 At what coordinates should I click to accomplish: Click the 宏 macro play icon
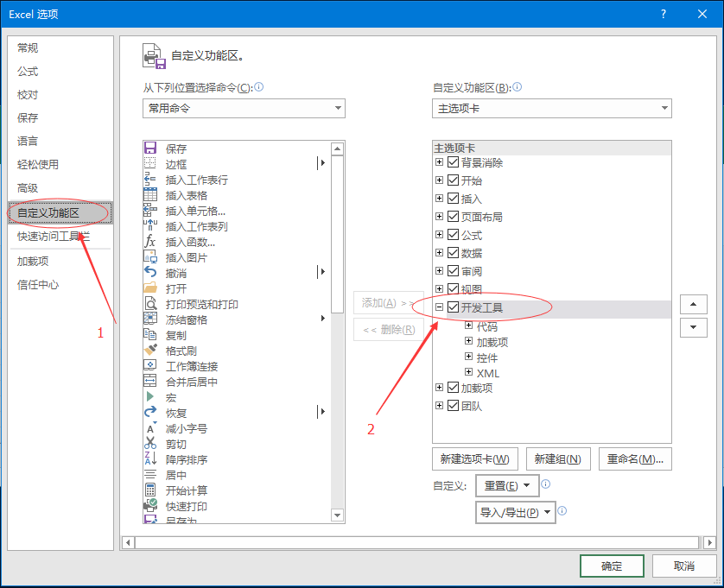coord(150,396)
